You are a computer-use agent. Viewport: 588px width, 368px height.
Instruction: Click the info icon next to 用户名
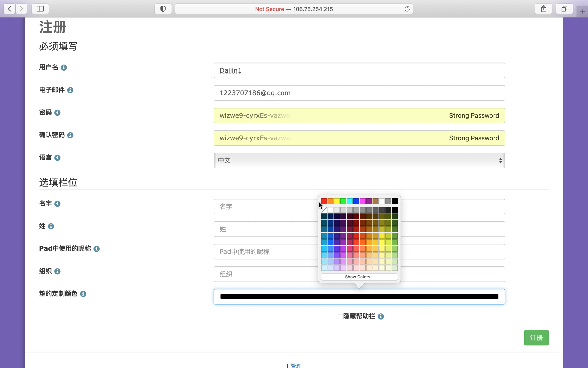pos(64,67)
